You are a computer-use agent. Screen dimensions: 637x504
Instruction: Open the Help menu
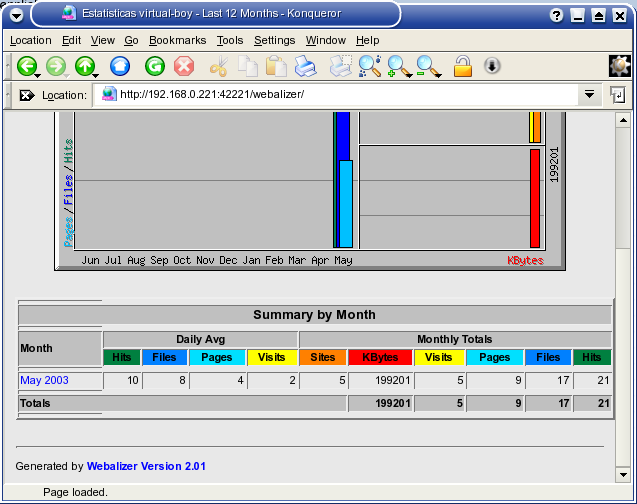[x=368, y=40]
